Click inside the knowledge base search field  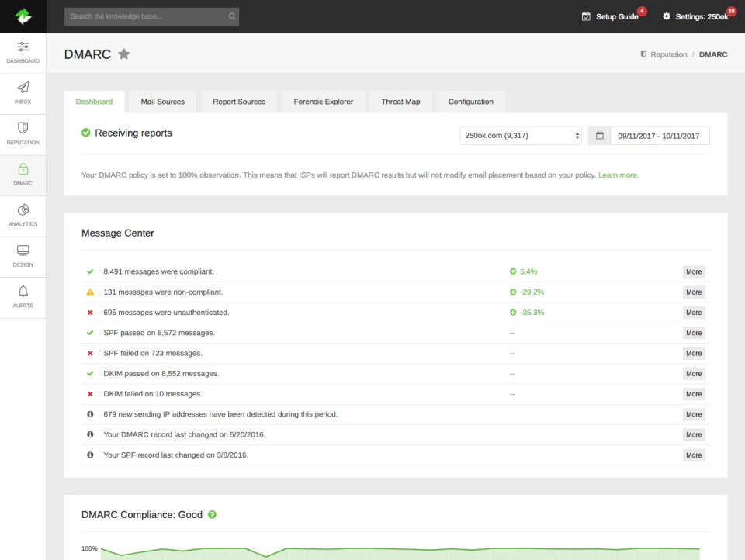tap(151, 16)
